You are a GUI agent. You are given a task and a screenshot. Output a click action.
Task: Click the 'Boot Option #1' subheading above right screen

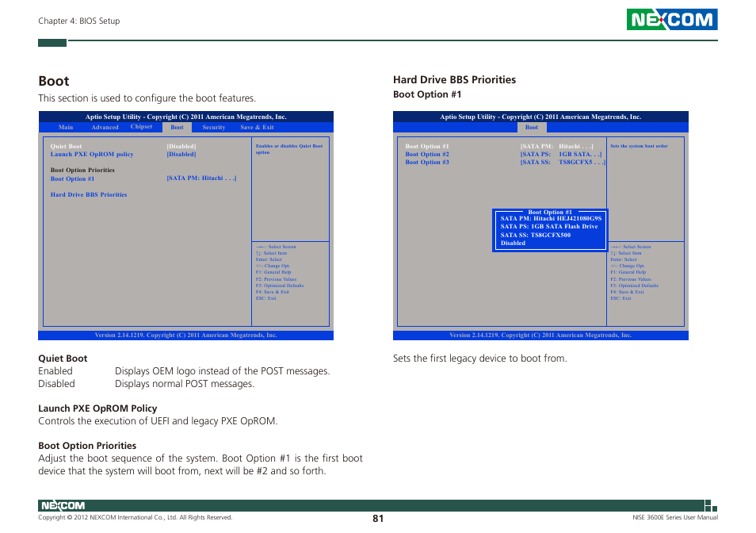pyautogui.click(x=427, y=94)
